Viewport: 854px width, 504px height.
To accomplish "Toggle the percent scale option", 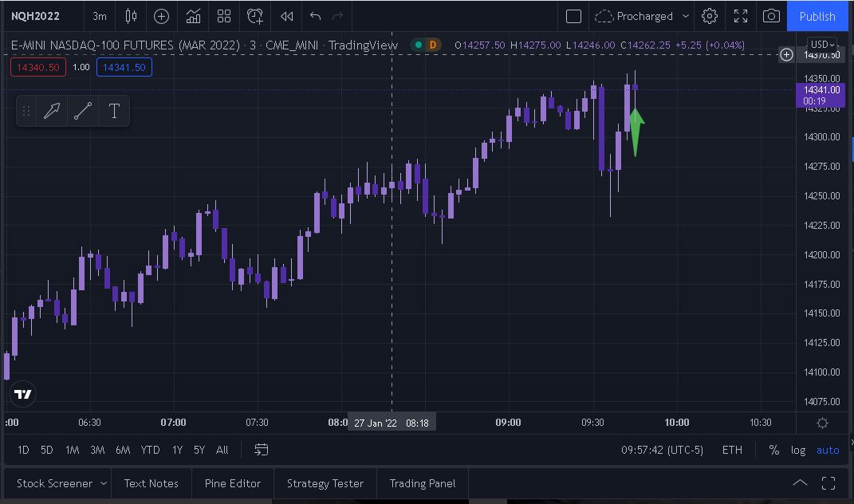I will 773,450.
